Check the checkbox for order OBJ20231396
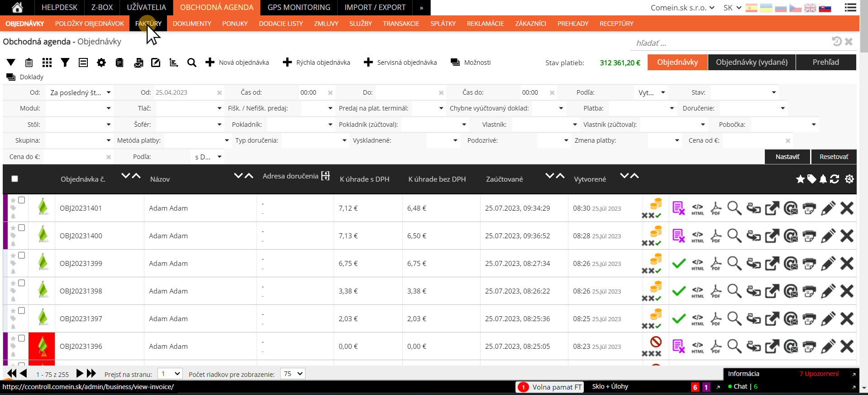Image resolution: width=868 pixels, height=395 pixels. 21,338
